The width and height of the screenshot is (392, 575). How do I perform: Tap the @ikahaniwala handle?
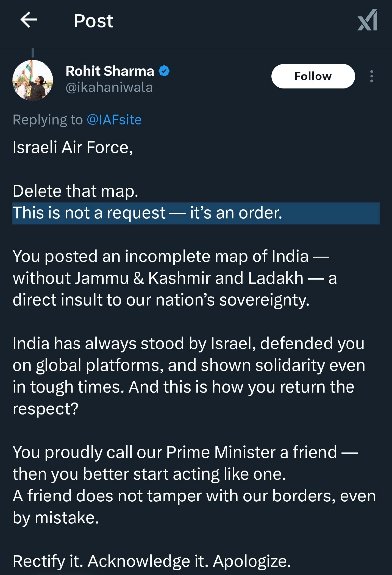coord(109,88)
